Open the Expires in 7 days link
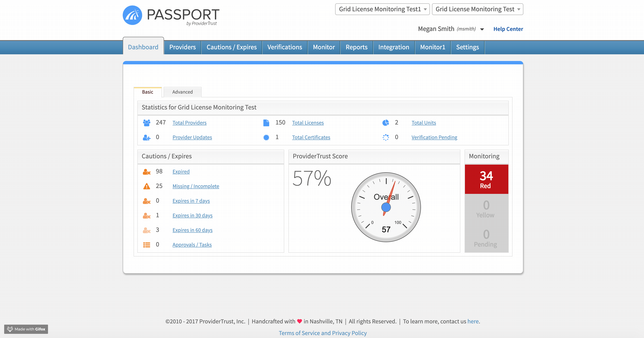Viewport: 644px width, 338px height. [x=191, y=201]
